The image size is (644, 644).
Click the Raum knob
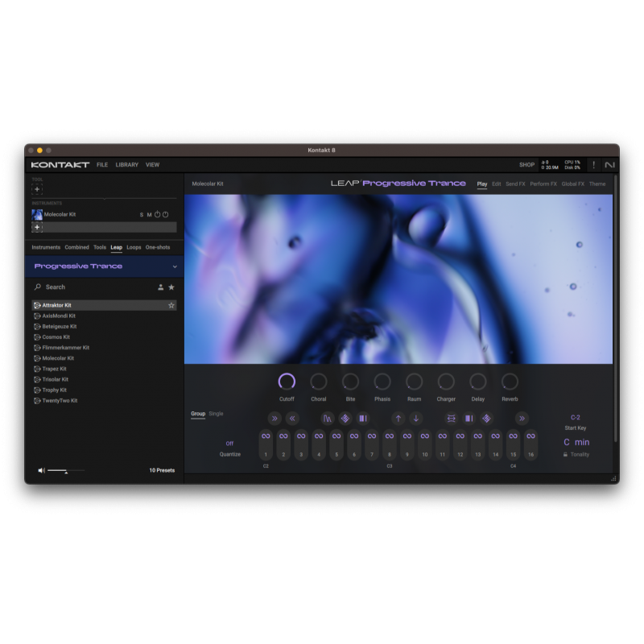pyautogui.click(x=414, y=382)
